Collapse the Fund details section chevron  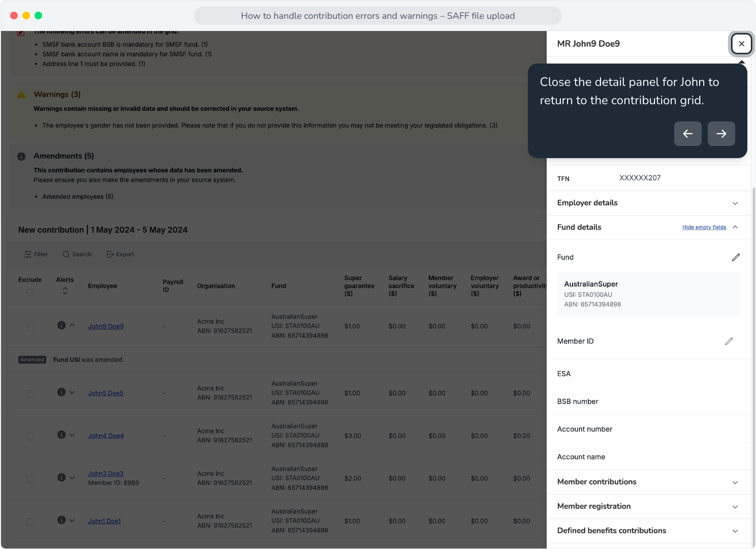[x=735, y=227]
